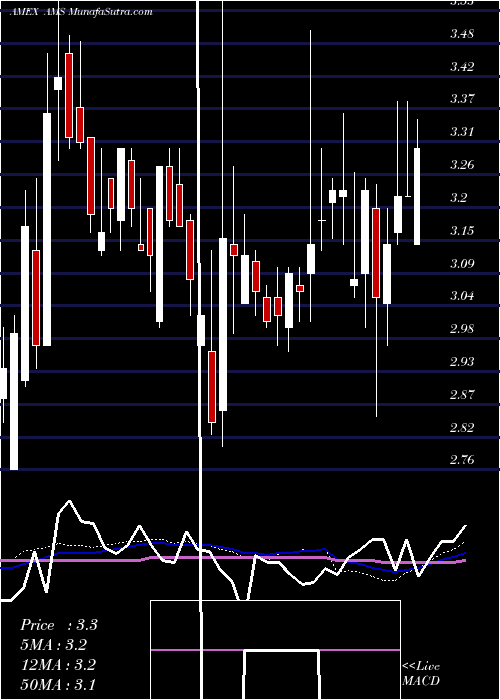Select the 3.31 price axis label

click(x=462, y=132)
